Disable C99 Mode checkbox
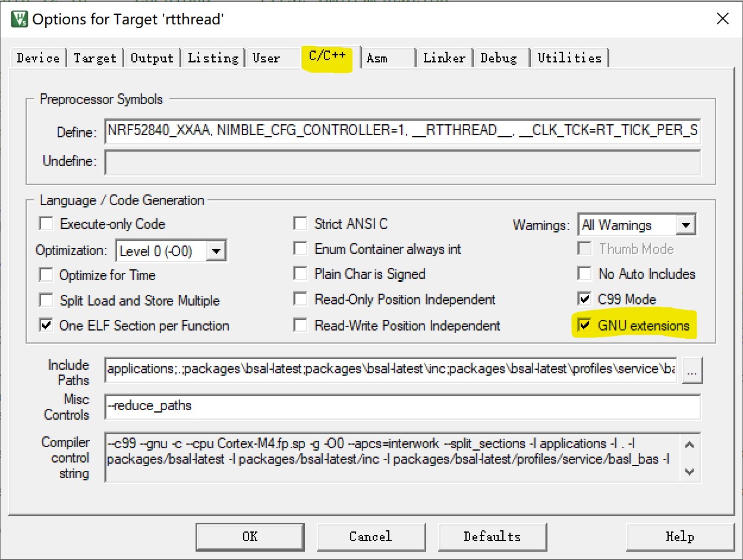Viewport: 743px width, 560px height. 585,299
